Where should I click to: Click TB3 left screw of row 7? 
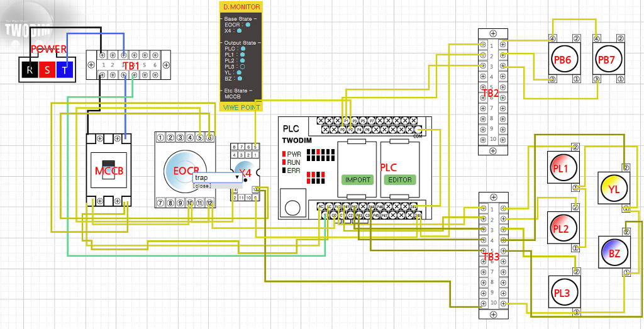point(484,272)
